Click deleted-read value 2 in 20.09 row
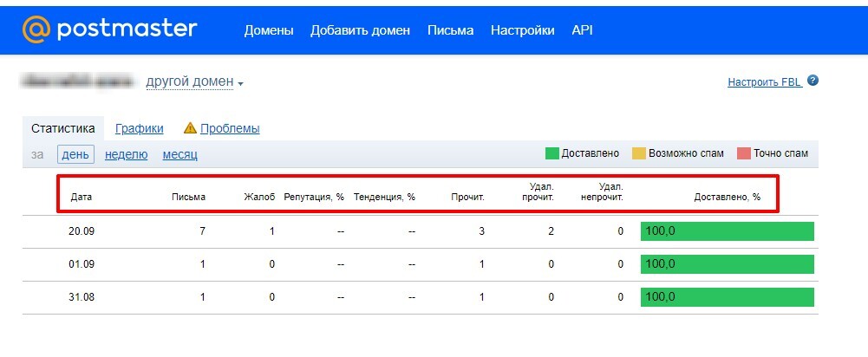This screenshot has width=868, height=357. tap(551, 231)
